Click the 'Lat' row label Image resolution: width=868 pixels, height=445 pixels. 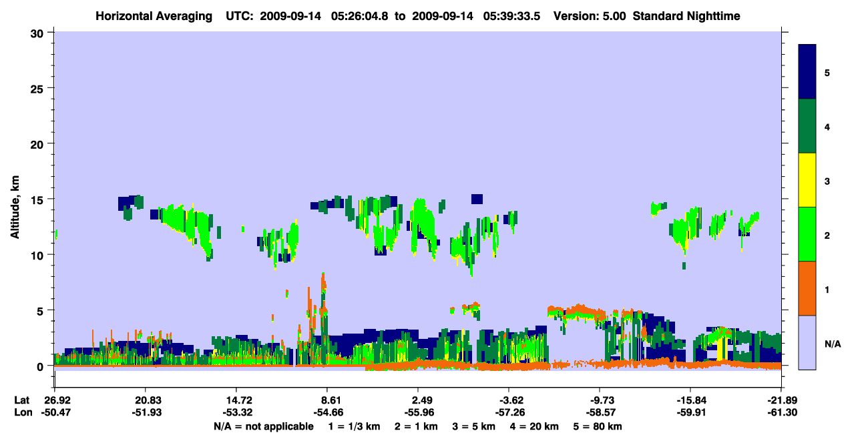pyautogui.click(x=22, y=400)
